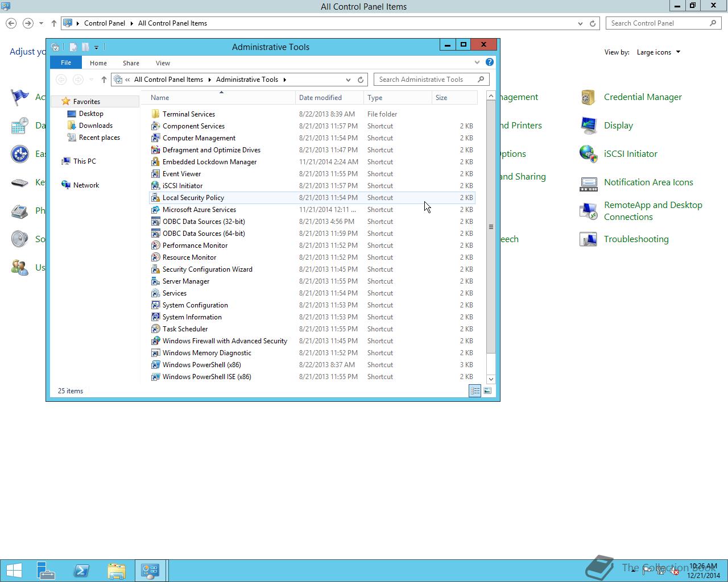Image resolution: width=728 pixels, height=582 pixels.
Task: Expand the breadcrumb arrow after Control Panel
Action: click(x=131, y=23)
